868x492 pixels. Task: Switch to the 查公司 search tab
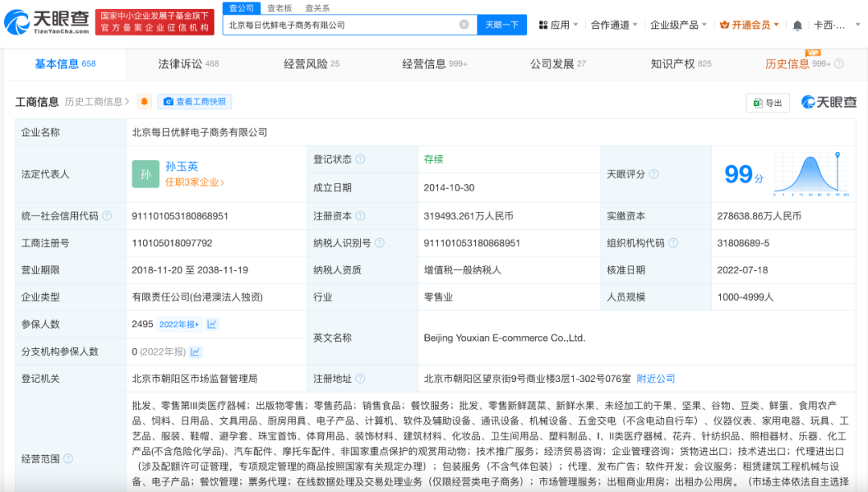pos(241,8)
